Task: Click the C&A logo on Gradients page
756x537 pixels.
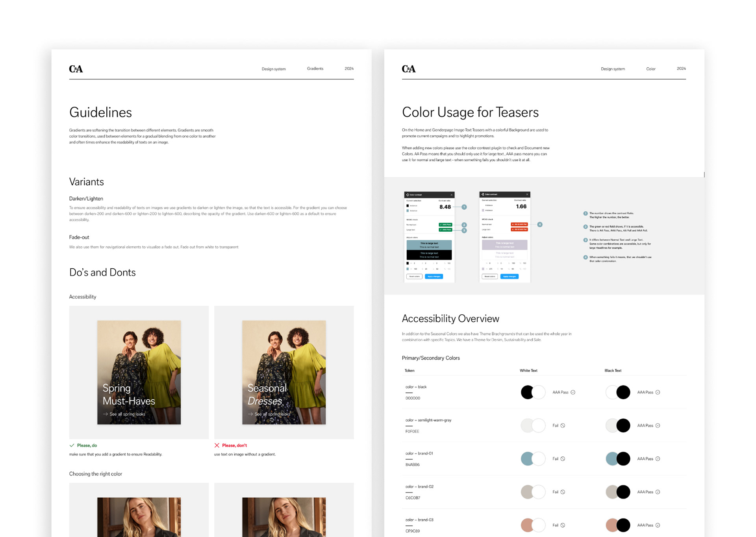Action: point(76,69)
